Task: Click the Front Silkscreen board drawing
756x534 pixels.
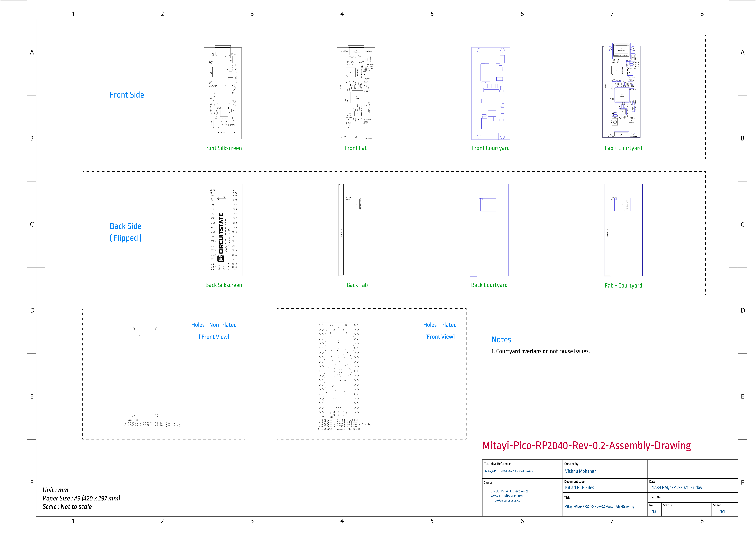Action: point(223,92)
